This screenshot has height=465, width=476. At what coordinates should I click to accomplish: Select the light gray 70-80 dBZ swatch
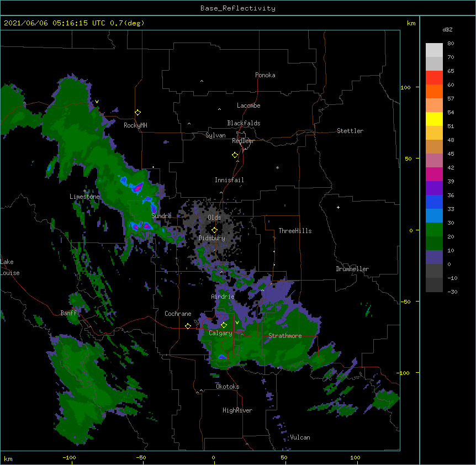click(434, 50)
